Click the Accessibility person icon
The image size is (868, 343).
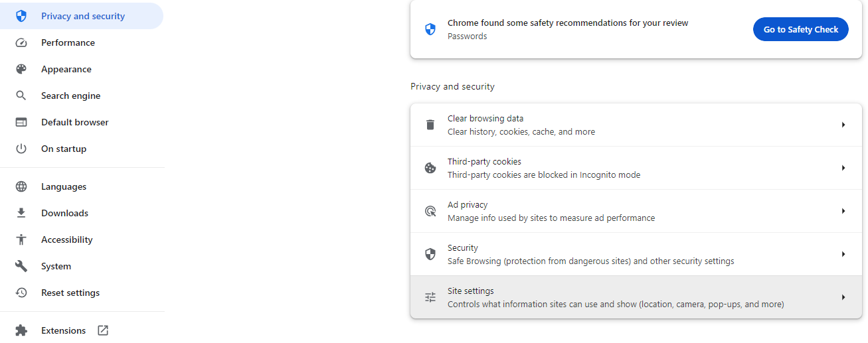pyautogui.click(x=21, y=240)
